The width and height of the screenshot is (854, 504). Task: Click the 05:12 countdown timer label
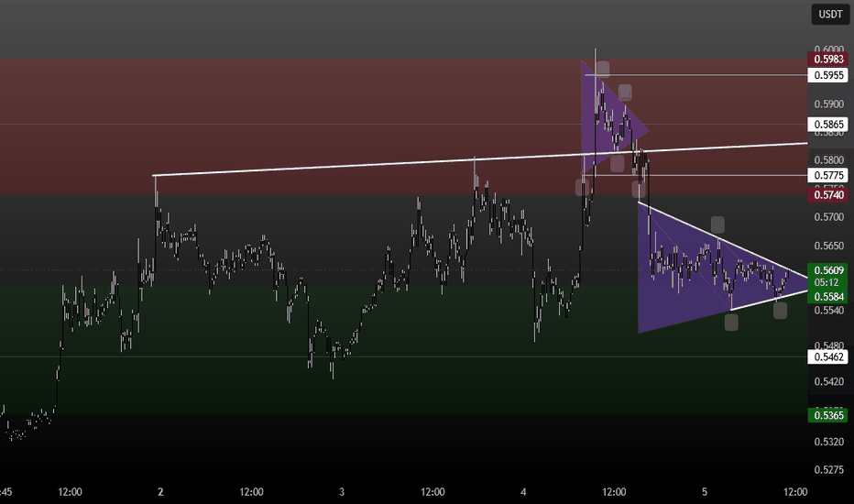(x=827, y=283)
